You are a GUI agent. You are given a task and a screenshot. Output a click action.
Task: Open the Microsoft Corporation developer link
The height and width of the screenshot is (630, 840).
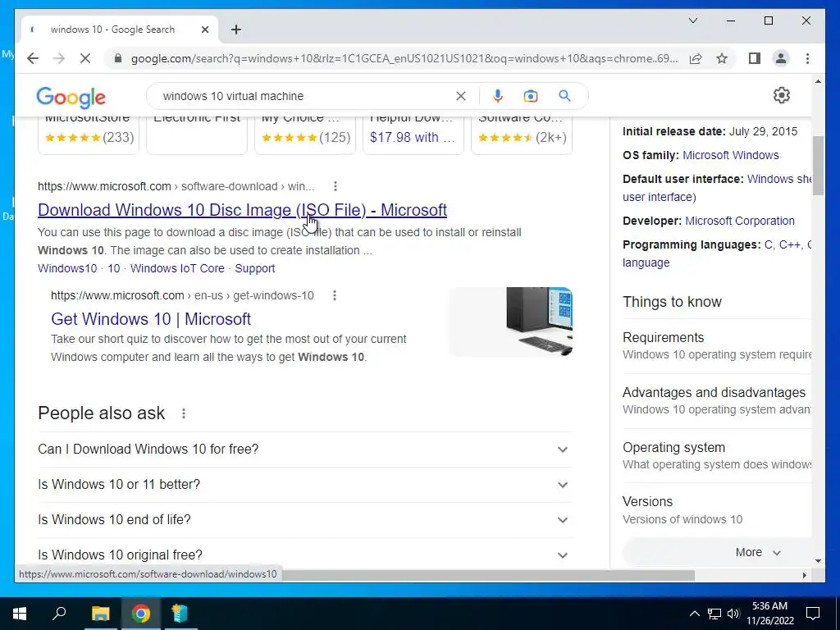[x=740, y=221]
